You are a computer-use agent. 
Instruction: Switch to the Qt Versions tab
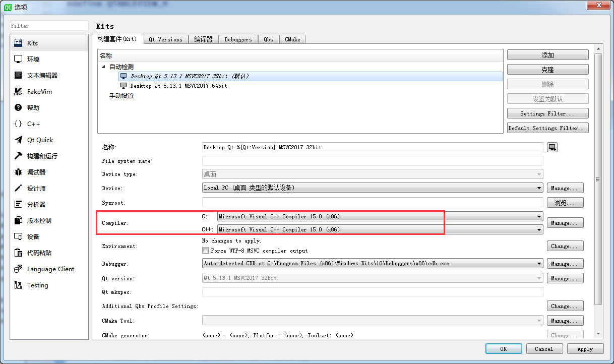(166, 39)
